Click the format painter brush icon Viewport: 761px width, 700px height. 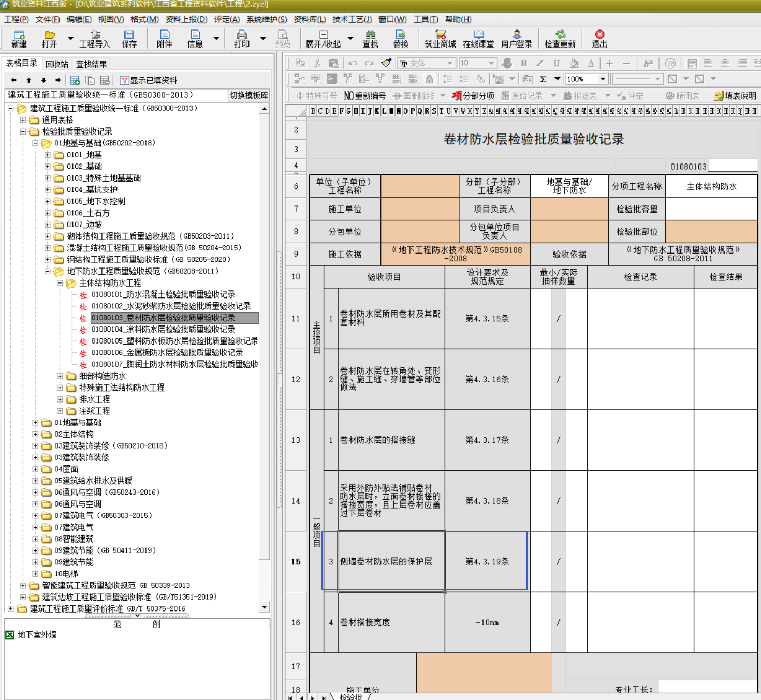pos(386,63)
